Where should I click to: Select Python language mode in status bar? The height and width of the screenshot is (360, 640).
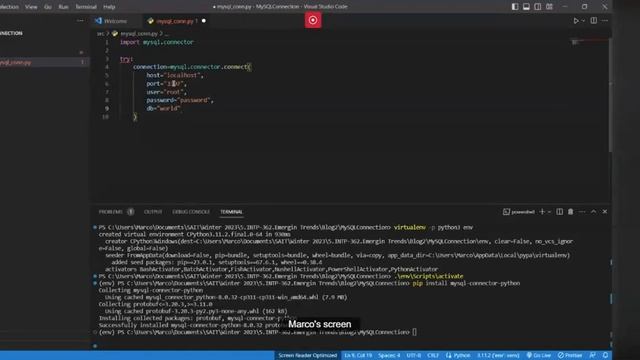tap(458, 356)
